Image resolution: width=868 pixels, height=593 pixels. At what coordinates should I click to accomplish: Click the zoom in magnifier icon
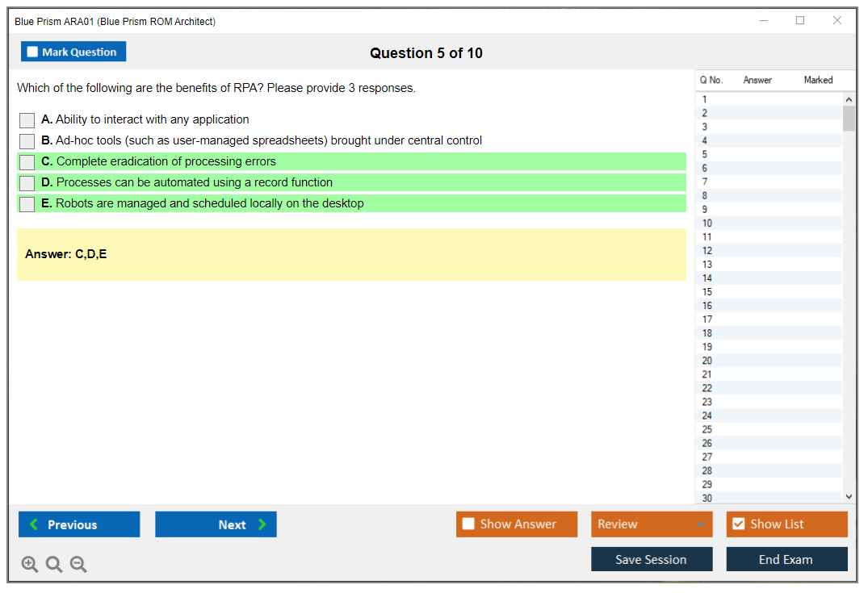(30, 565)
